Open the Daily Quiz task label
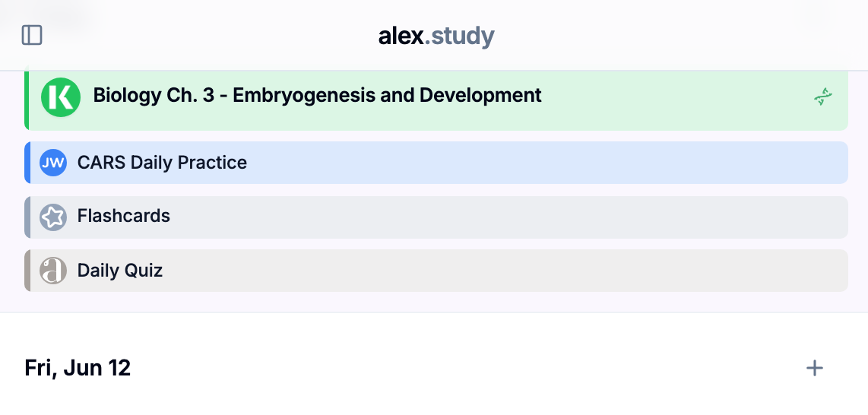The width and height of the screenshot is (868, 415). tap(120, 271)
